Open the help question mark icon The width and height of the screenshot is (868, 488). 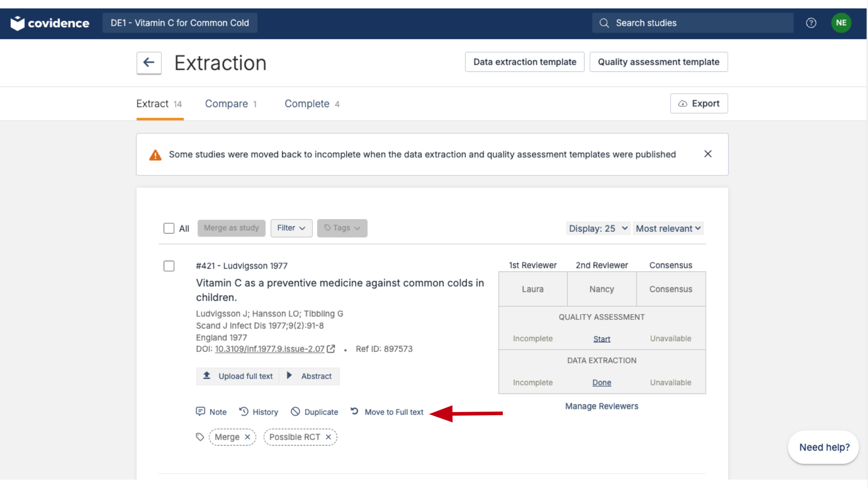(811, 23)
